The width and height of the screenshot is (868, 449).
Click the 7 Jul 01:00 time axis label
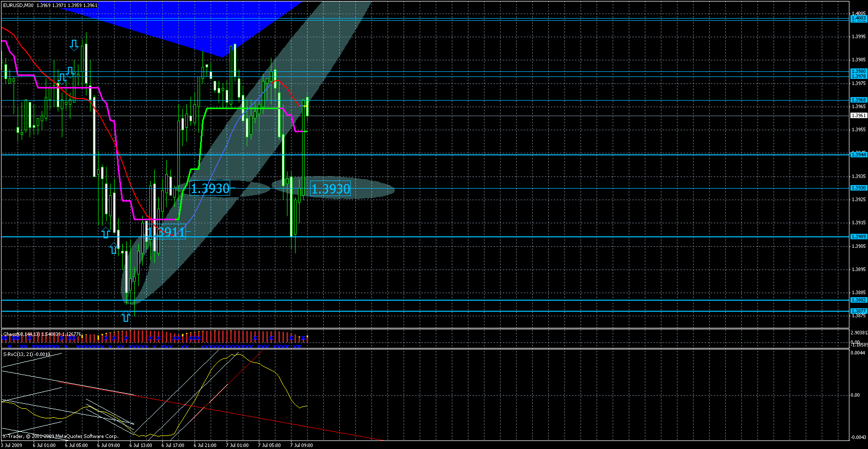(237, 445)
